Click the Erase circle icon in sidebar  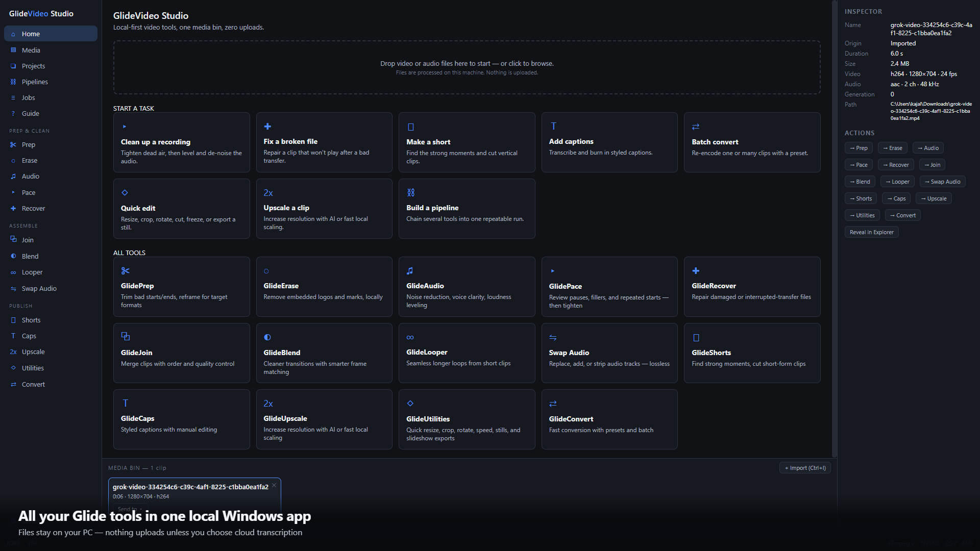coord(13,161)
